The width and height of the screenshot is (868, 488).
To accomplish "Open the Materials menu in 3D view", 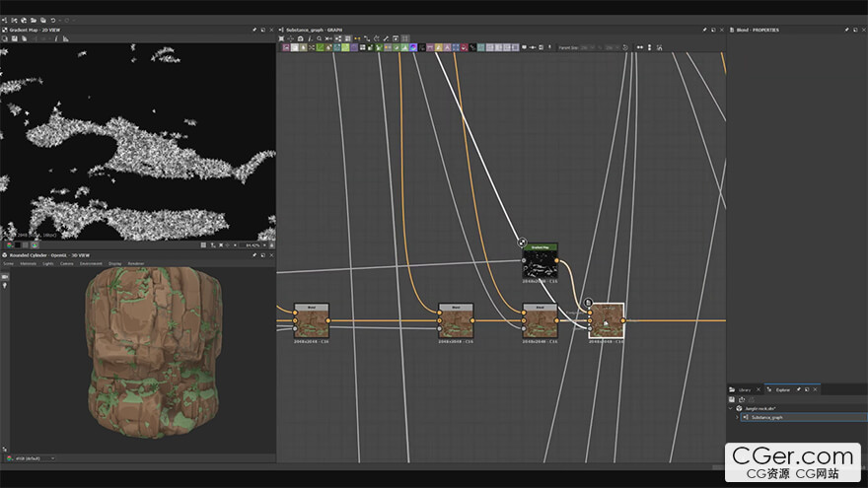I will coord(28,263).
